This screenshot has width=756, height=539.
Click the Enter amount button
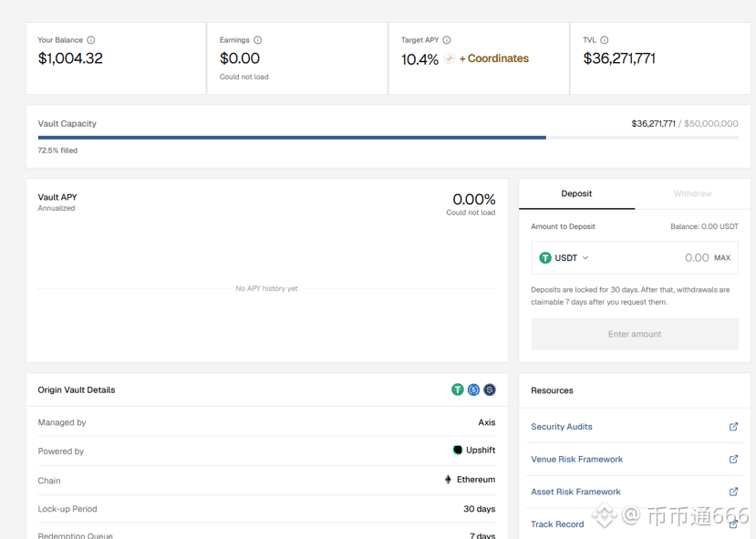635,334
